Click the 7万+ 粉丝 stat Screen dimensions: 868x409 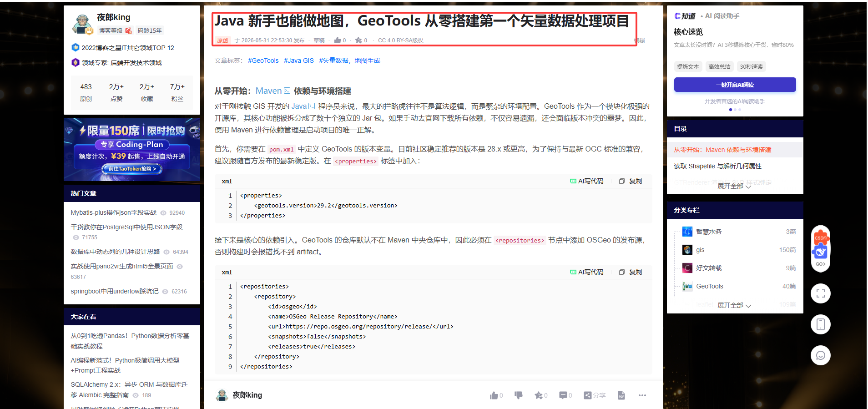177,92
